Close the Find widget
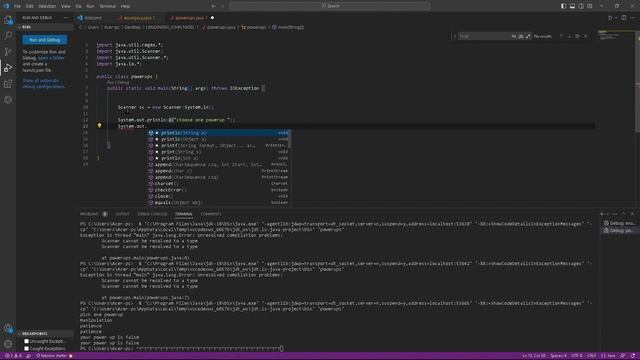The width and height of the screenshot is (640, 360). tap(586, 36)
